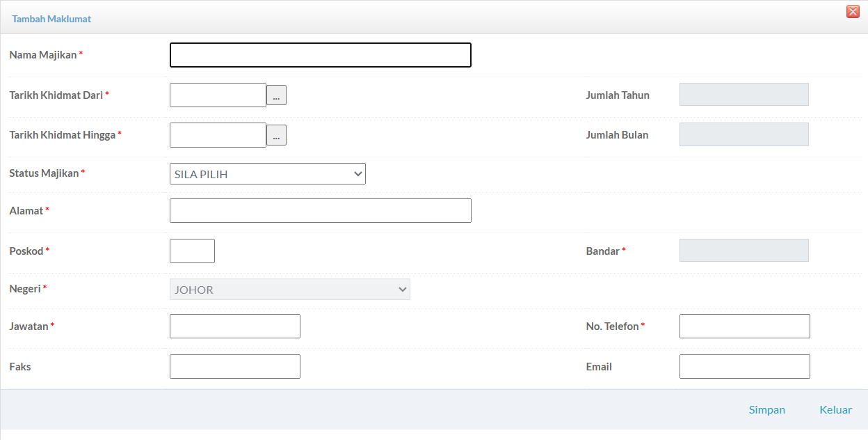The width and height of the screenshot is (868, 440).
Task: Click the Keluar link to exit
Action: [x=835, y=409]
